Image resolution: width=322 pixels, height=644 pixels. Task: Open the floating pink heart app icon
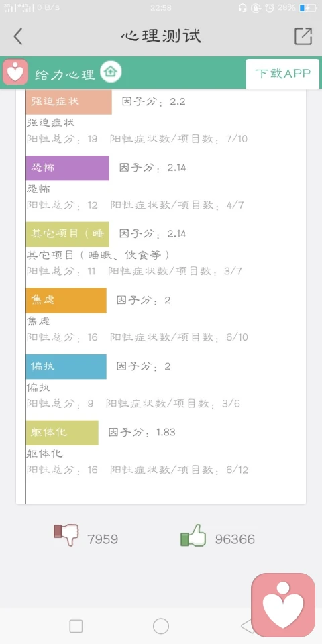click(283, 604)
